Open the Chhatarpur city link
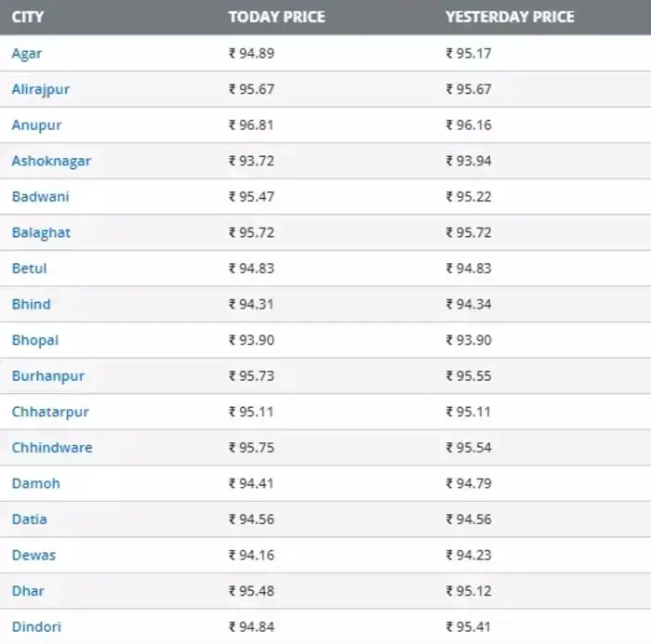 coord(50,412)
